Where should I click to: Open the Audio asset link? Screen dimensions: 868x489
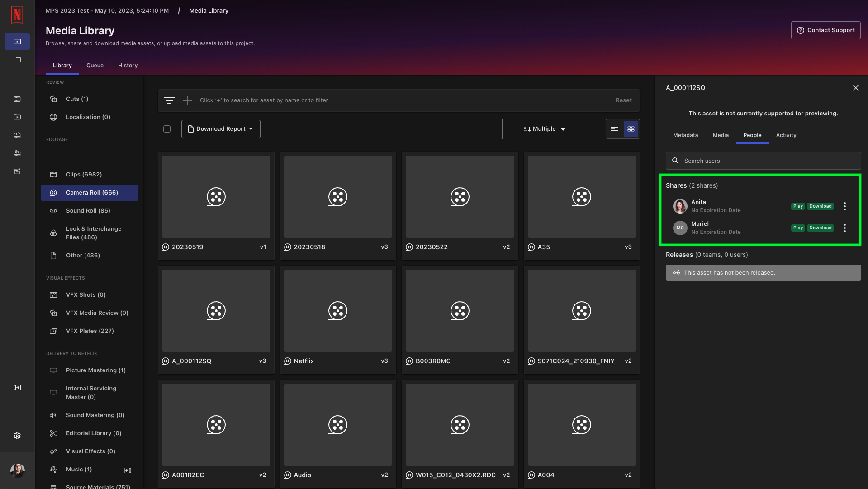point(303,475)
